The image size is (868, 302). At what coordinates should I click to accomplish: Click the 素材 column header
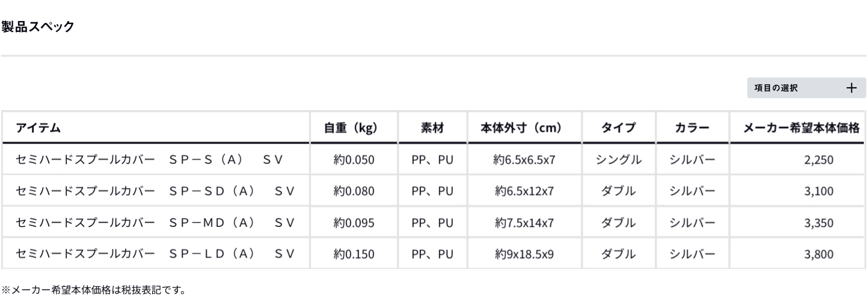point(432,128)
